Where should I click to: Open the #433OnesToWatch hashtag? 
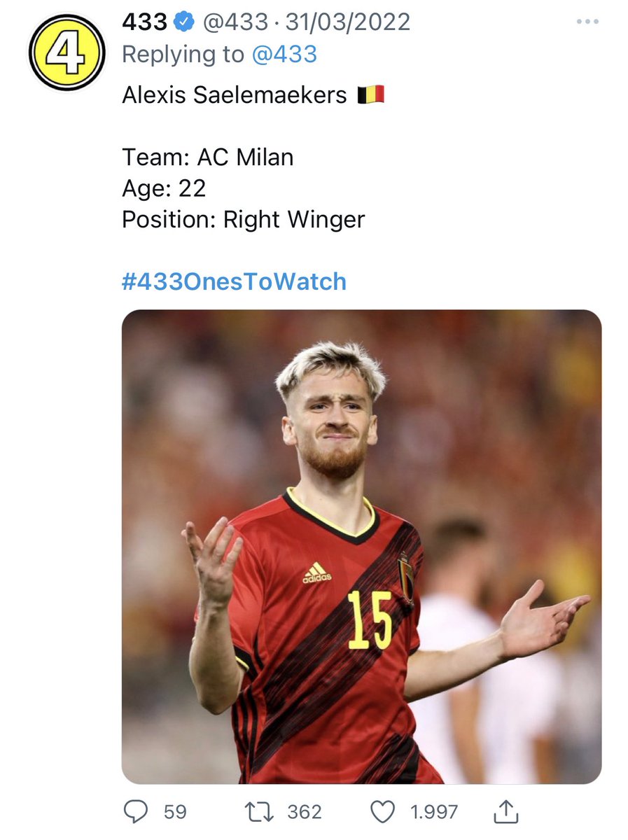[234, 281]
